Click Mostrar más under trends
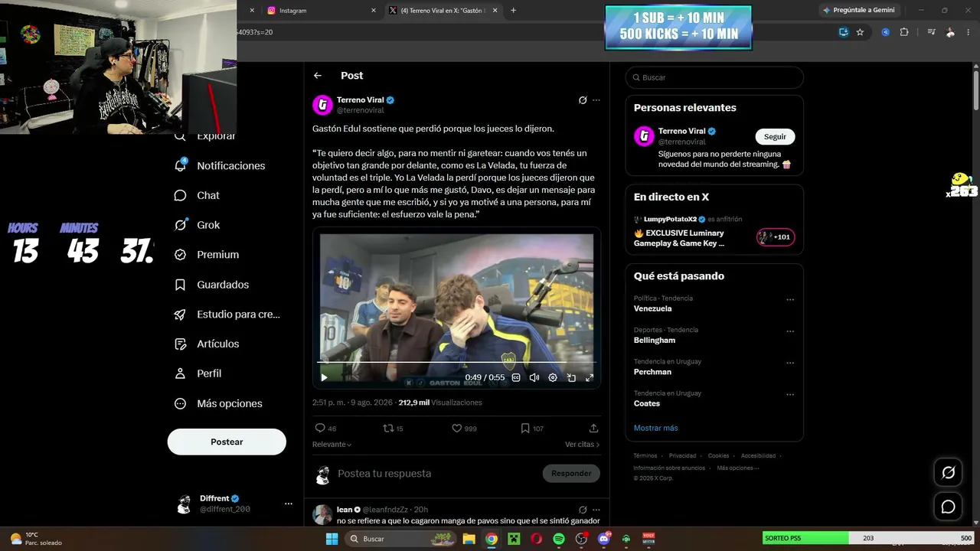This screenshot has width=980, height=551. pyautogui.click(x=655, y=428)
